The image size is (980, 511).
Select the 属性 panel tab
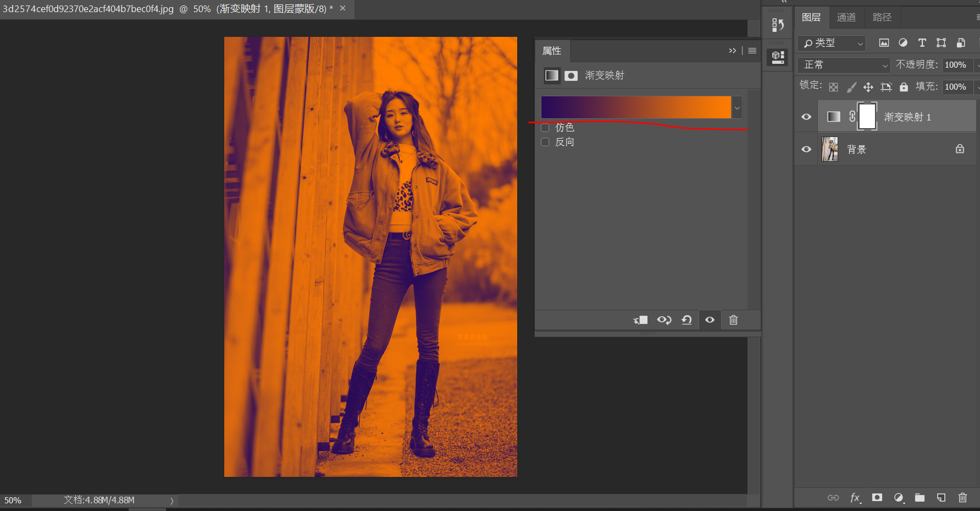(552, 51)
